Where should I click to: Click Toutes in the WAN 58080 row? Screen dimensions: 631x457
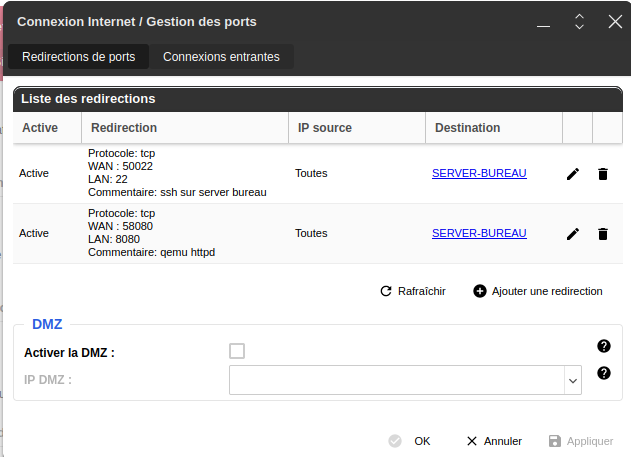[311, 233]
